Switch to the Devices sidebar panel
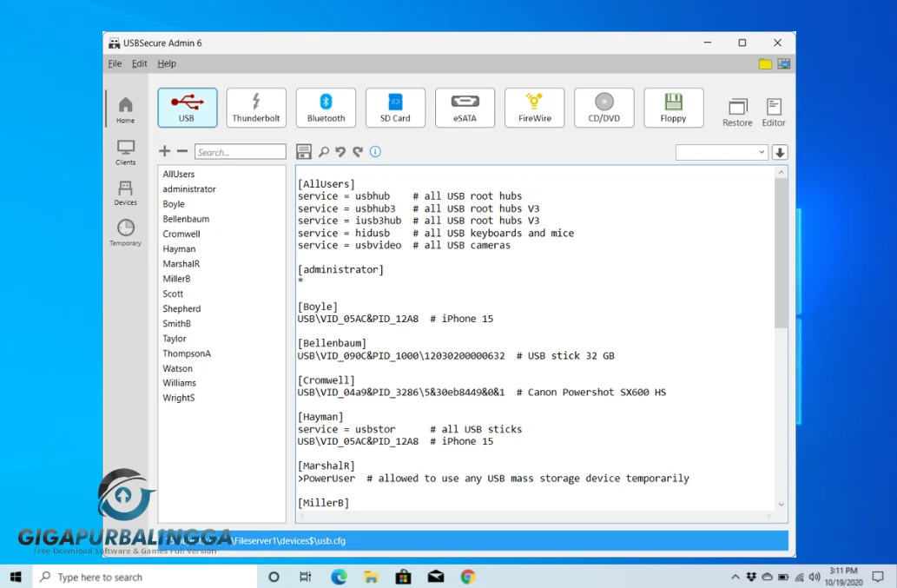Image resolution: width=897 pixels, height=588 pixels. click(x=124, y=193)
